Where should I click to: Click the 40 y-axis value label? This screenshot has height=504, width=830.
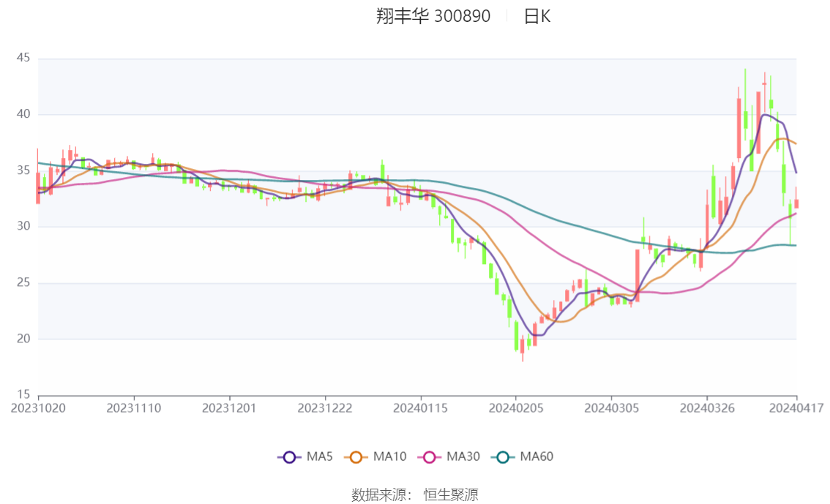pos(23,113)
